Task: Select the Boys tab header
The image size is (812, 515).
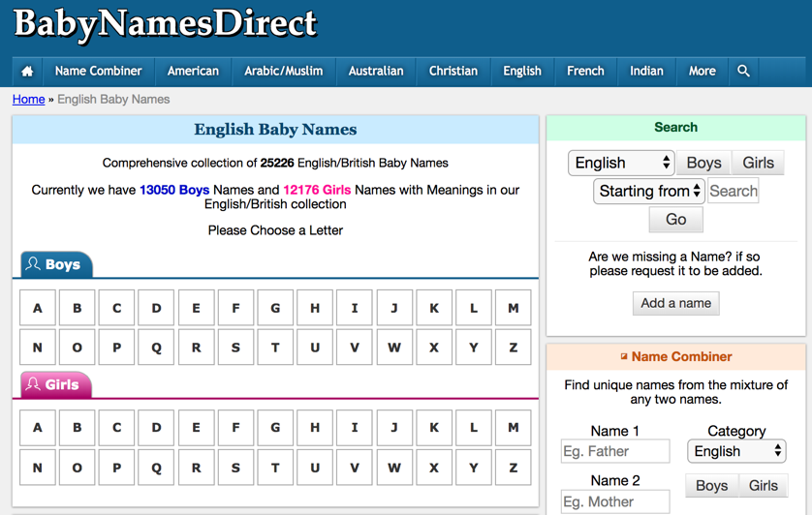Action: (x=56, y=264)
